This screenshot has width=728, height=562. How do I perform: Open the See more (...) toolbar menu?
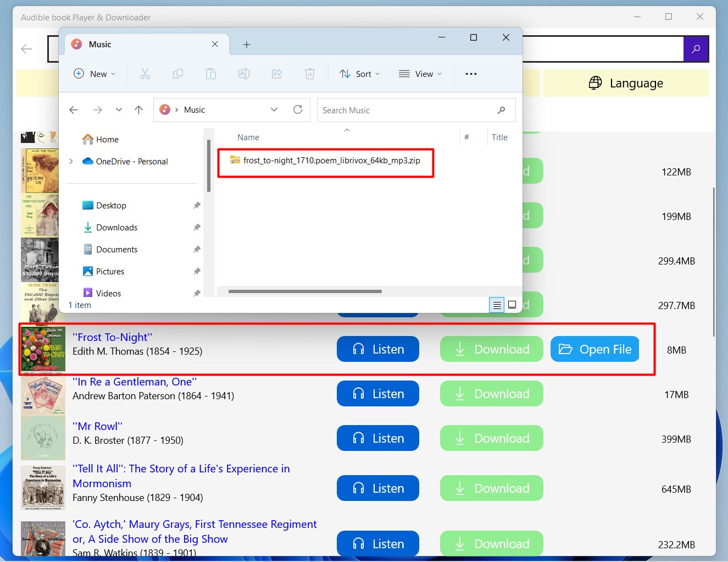pyautogui.click(x=471, y=74)
